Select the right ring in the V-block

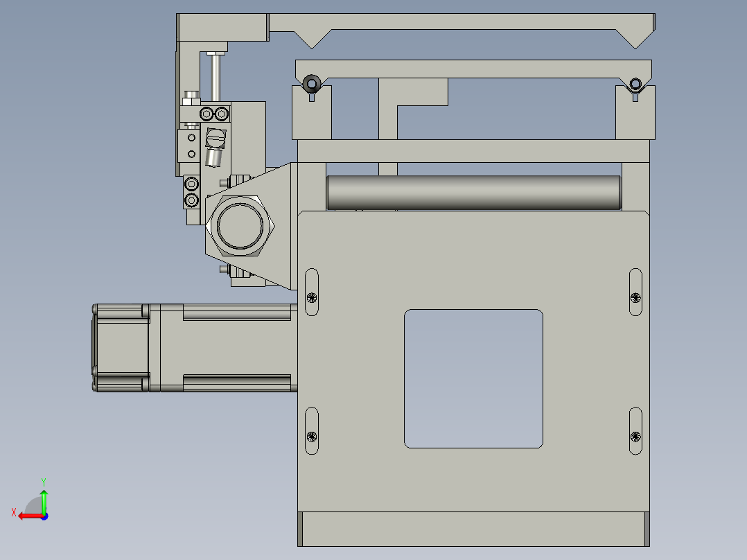tap(635, 85)
